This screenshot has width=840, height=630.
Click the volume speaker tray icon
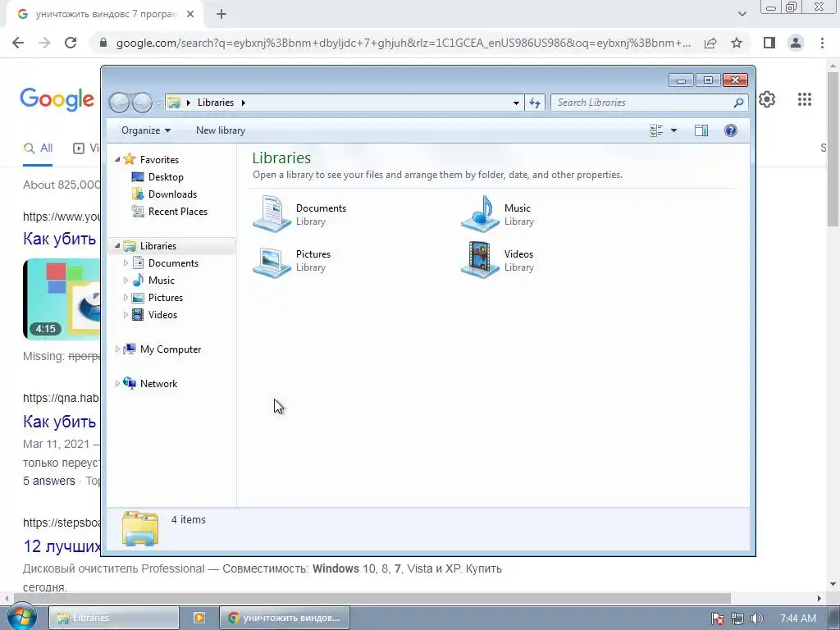pos(757,619)
